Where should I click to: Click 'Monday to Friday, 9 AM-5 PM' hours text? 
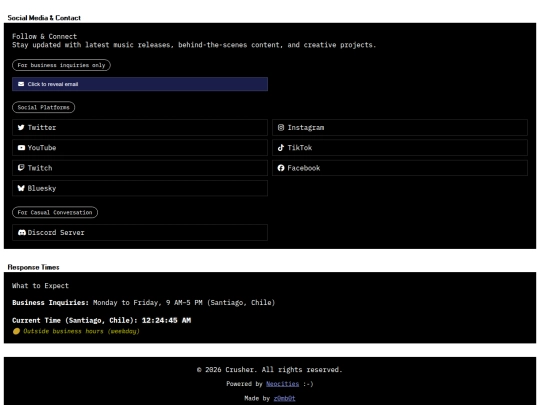[148, 303]
